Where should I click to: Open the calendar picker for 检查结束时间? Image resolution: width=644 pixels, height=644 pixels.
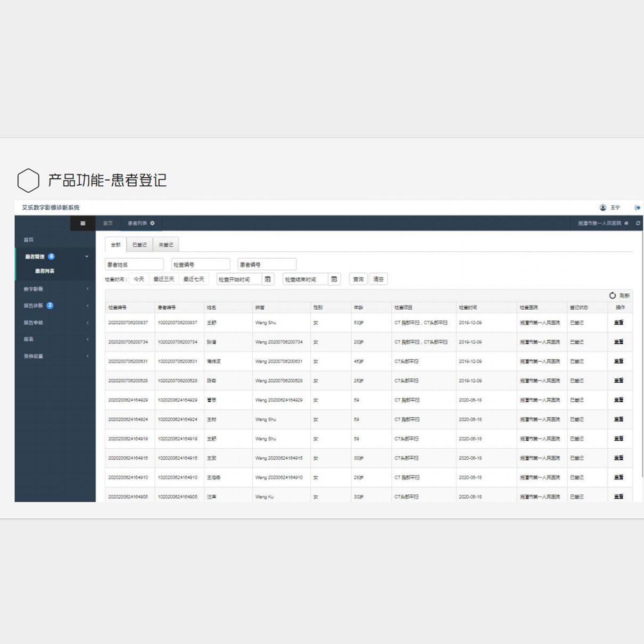pos(334,279)
